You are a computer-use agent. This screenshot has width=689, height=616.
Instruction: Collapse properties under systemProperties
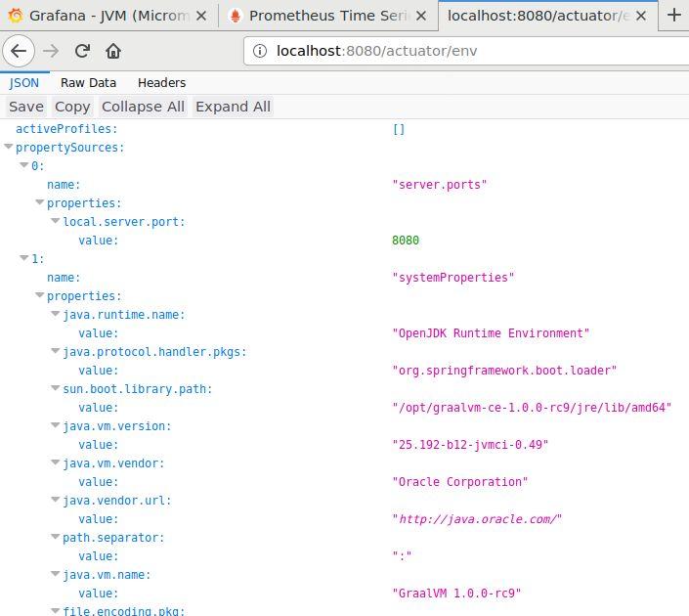40,295
